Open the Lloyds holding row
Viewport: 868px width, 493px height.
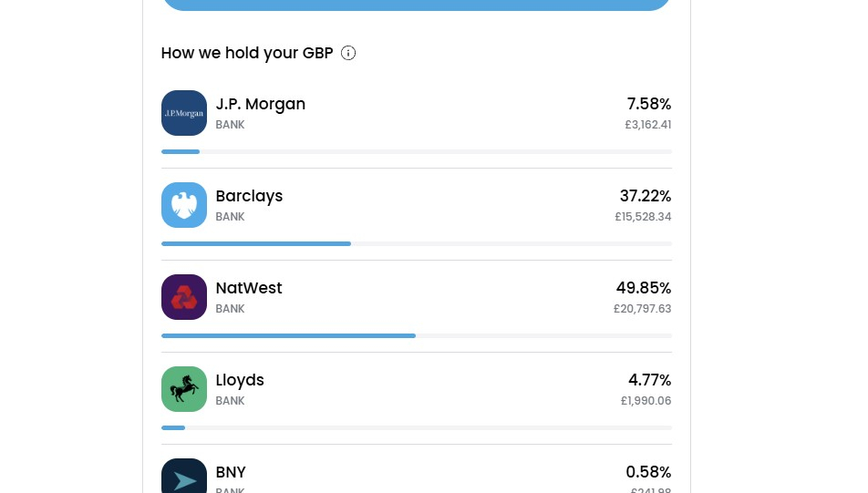click(417, 398)
